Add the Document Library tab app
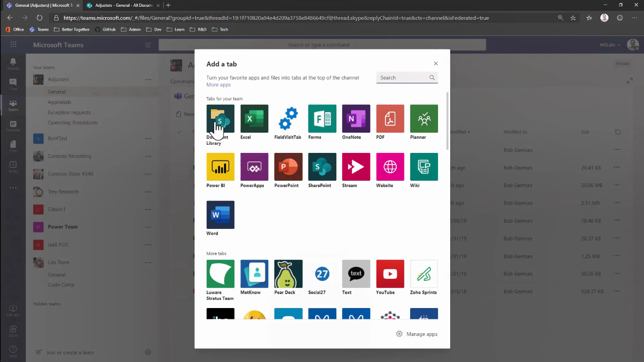The width and height of the screenshot is (644, 362). click(220, 119)
